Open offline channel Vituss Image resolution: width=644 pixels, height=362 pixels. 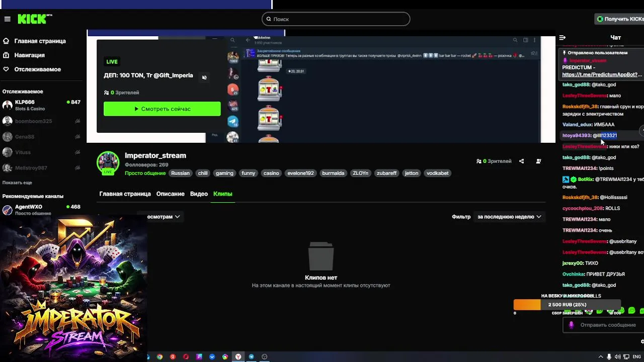[x=41, y=152]
